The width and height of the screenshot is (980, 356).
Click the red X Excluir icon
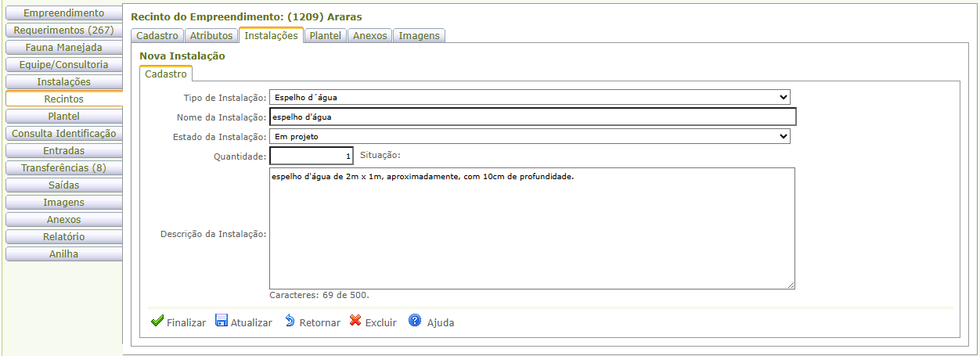click(355, 322)
